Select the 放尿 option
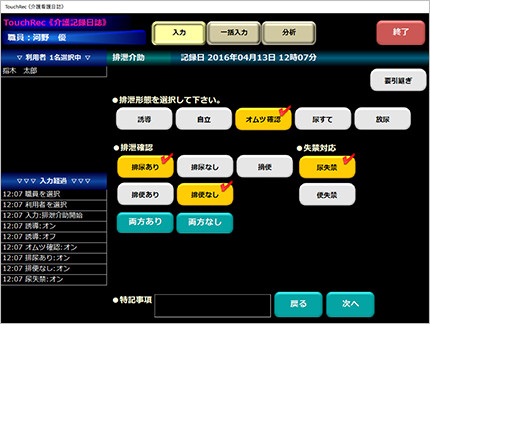Viewport: 510px width, 426px height. (x=383, y=119)
